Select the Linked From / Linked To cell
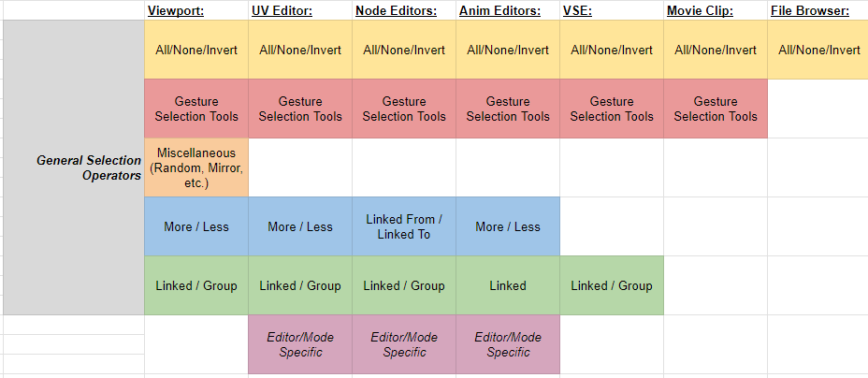 pos(404,226)
